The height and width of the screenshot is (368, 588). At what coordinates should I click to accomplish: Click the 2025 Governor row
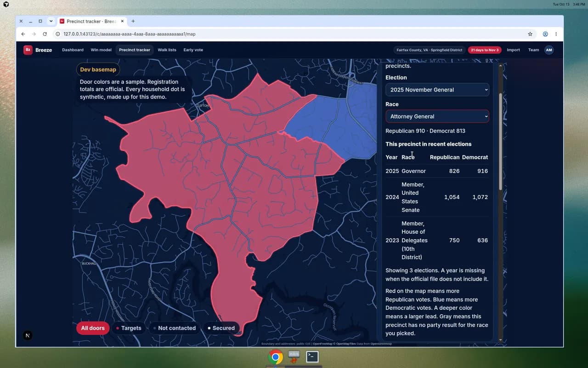(437, 171)
